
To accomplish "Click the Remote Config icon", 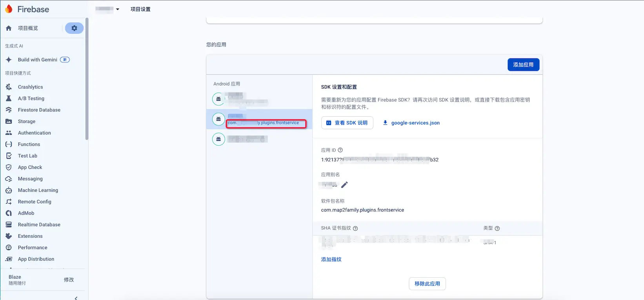I will 9,202.
